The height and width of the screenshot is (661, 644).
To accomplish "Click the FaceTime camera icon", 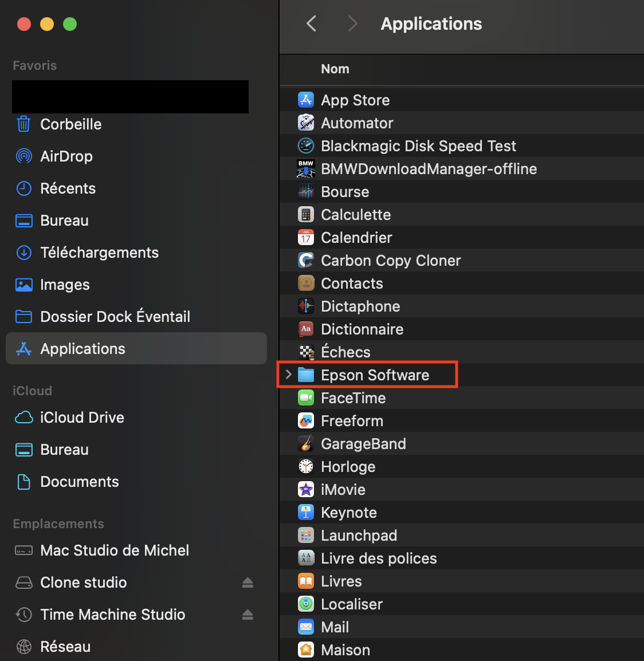I will click(306, 398).
